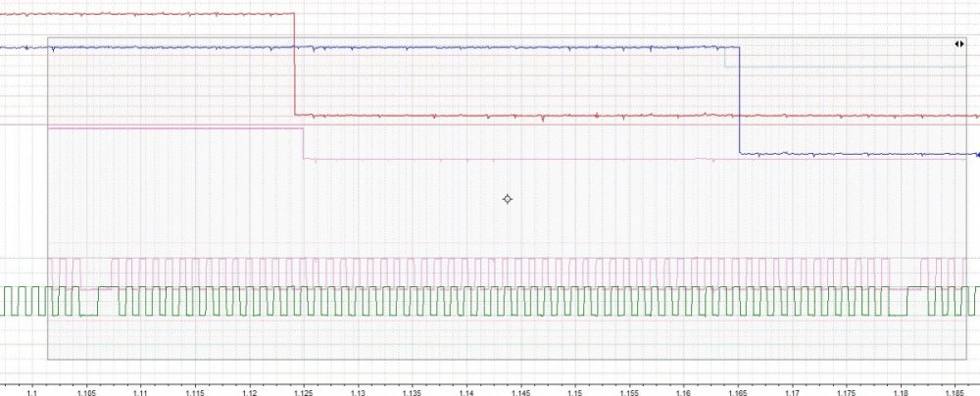Click the high red trace segment at top left

coord(147,13)
